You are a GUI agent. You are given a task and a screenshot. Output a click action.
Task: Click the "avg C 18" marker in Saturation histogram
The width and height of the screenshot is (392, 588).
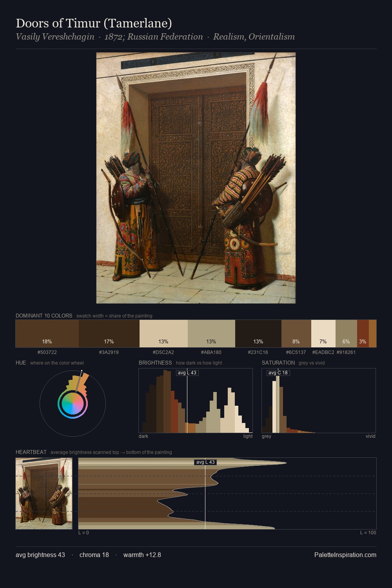pos(278,373)
